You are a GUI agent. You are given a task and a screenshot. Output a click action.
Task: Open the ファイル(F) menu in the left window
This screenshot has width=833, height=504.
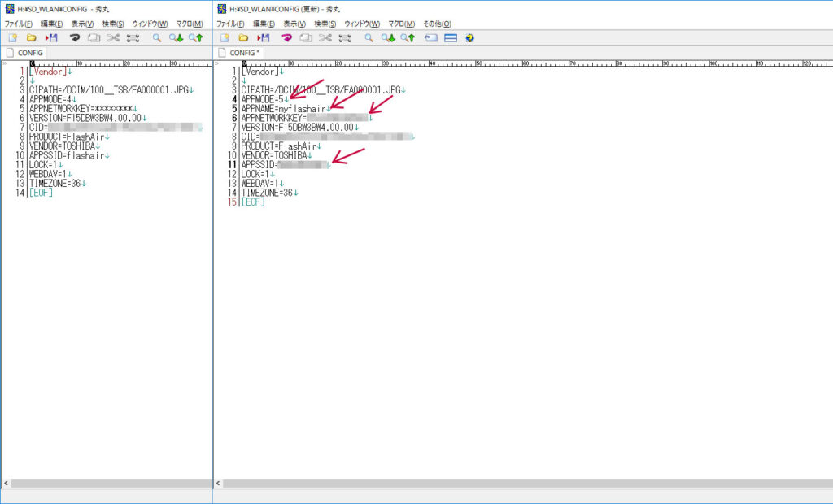pyautogui.click(x=19, y=24)
